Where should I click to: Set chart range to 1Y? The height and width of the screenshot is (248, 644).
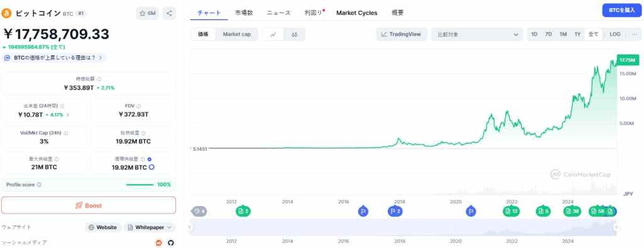click(577, 35)
